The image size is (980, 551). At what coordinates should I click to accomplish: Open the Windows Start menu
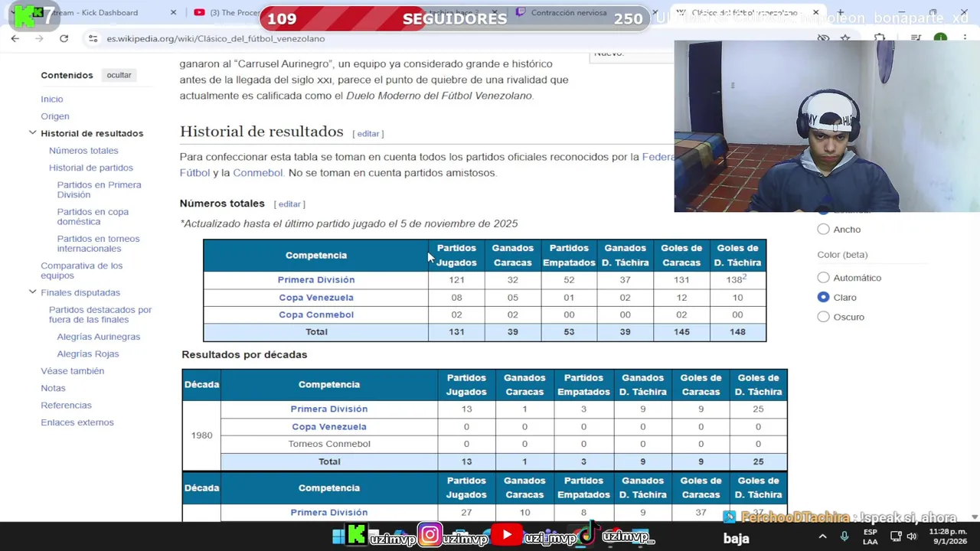338,536
